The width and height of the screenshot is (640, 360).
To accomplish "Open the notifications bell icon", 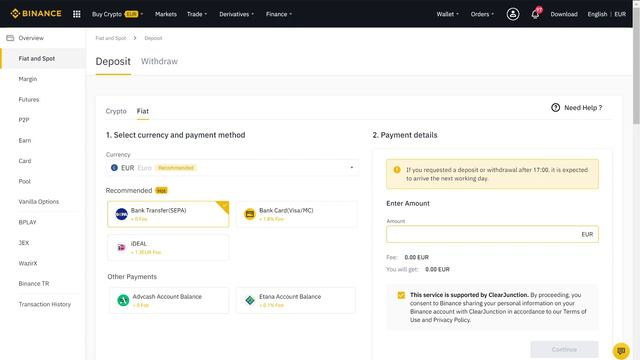I will click(x=535, y=14).
